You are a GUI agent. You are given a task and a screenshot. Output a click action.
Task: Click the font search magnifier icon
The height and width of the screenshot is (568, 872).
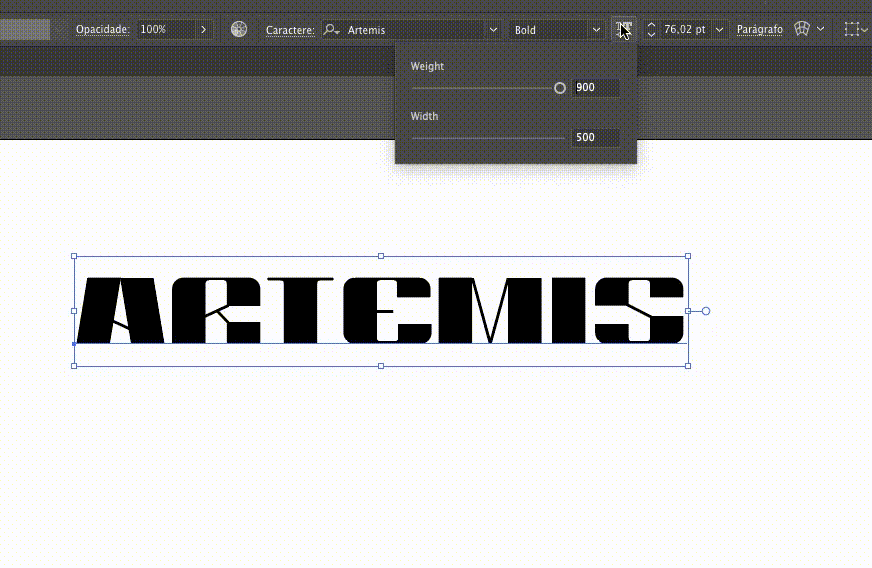click(331, 29)
